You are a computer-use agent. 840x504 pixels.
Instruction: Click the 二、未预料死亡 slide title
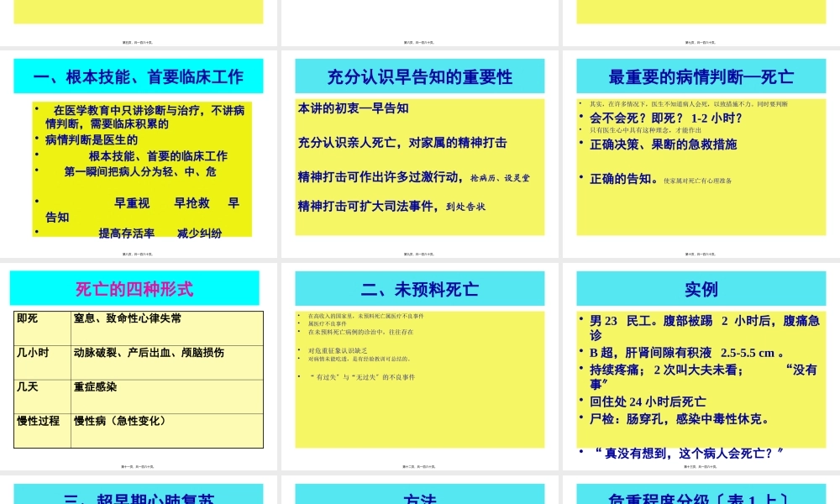(x=419, y=290)
